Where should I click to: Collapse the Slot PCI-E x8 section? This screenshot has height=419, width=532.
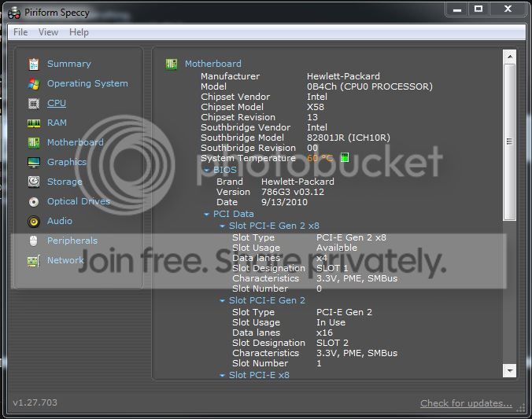coord(222,375)
